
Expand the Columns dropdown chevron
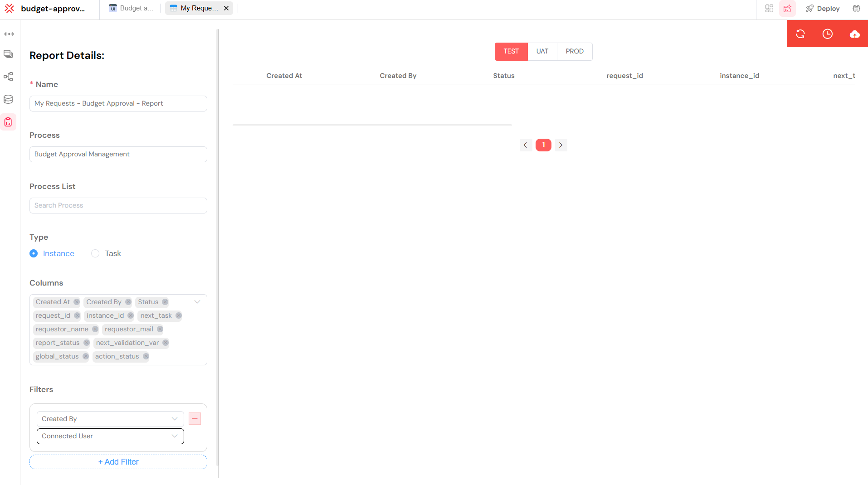click(197, 302)
